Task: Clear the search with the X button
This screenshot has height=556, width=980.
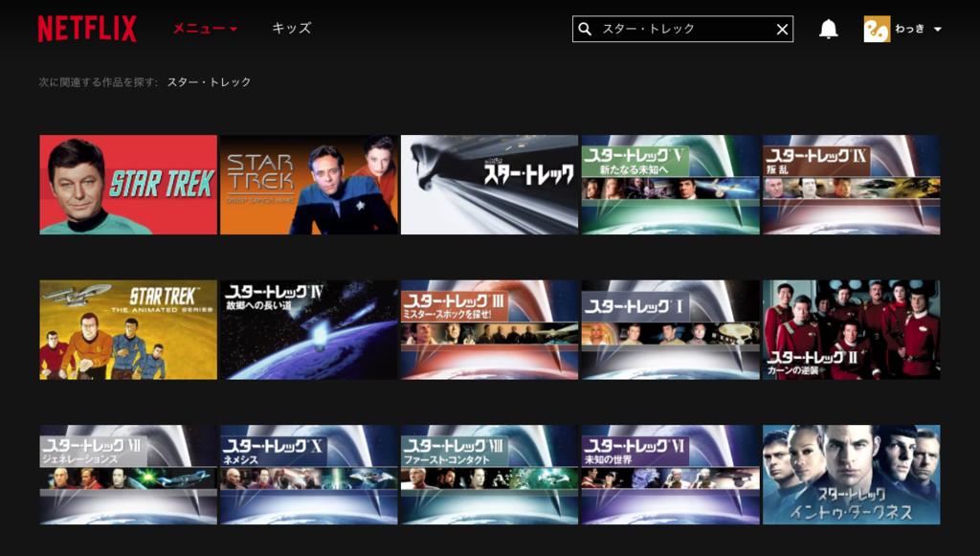Action: (782, 30)
